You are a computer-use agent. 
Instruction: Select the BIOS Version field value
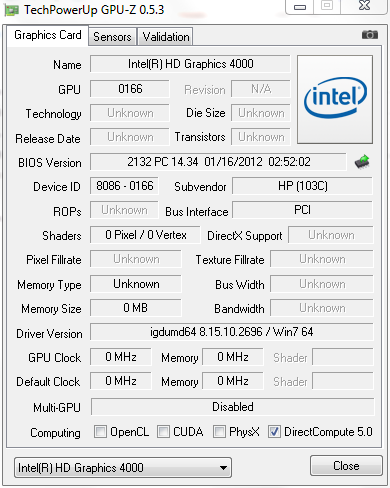(x=218, y=162)
